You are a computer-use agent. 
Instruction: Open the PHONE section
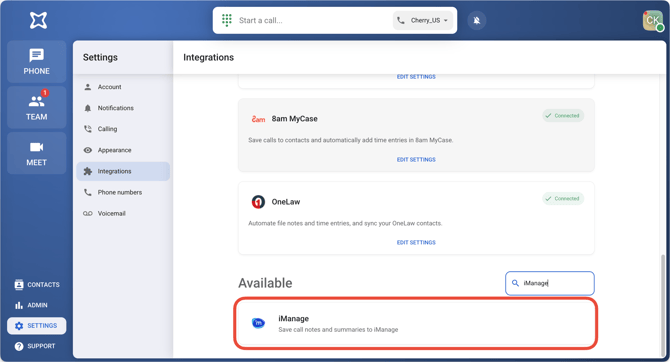tap(36, 62)
